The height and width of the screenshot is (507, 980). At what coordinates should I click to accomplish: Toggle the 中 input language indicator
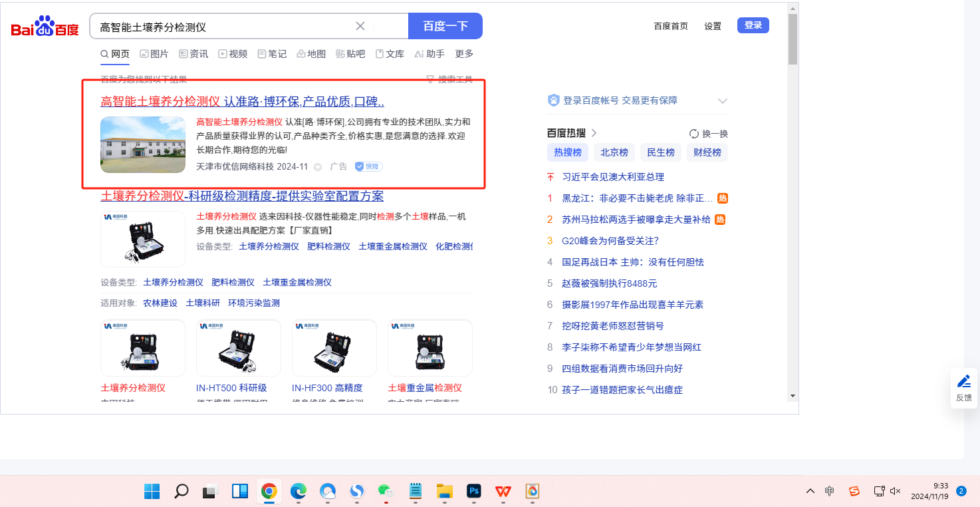click(x=830, y=492)
